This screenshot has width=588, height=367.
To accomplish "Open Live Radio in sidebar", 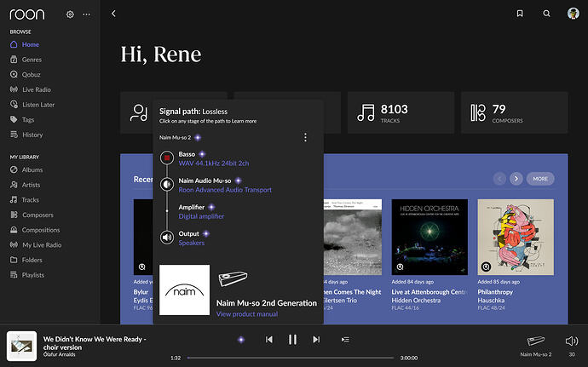I will pos(30,89).
